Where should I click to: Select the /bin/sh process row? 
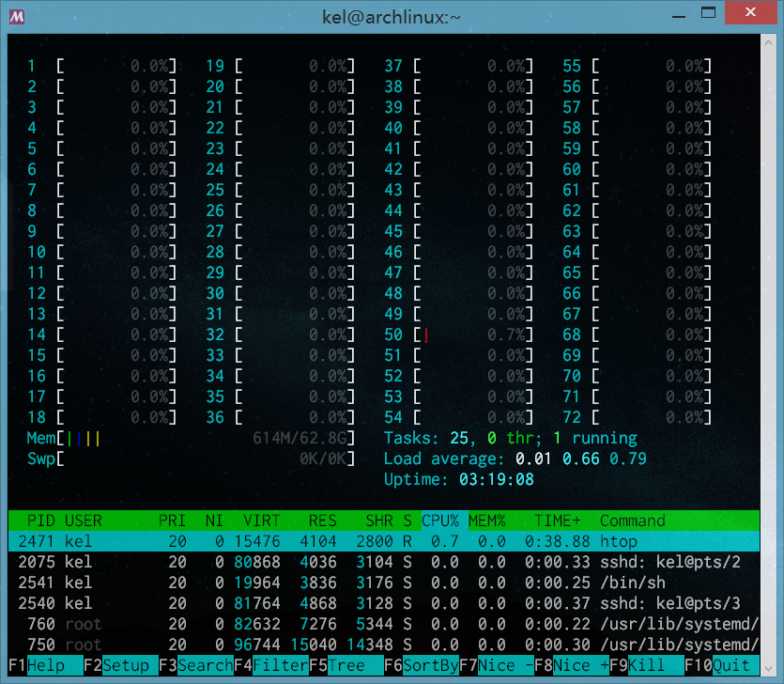tap(383, 583)
